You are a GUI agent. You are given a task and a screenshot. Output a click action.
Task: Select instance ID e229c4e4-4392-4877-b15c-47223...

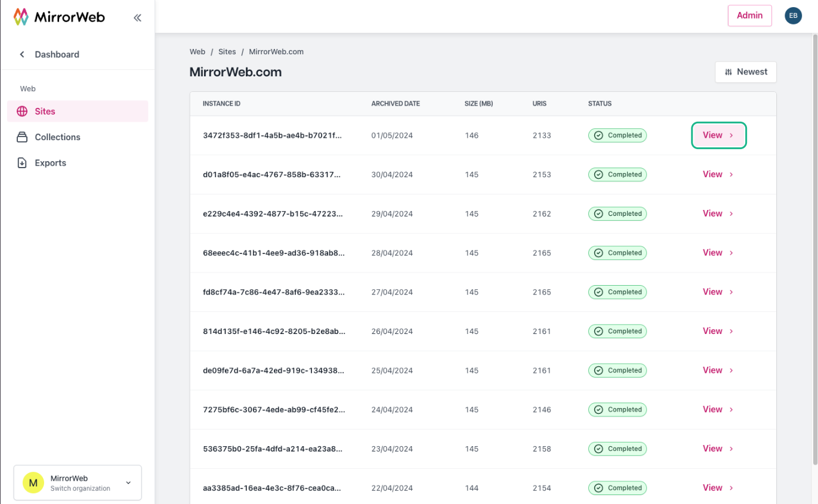(274, 214)
